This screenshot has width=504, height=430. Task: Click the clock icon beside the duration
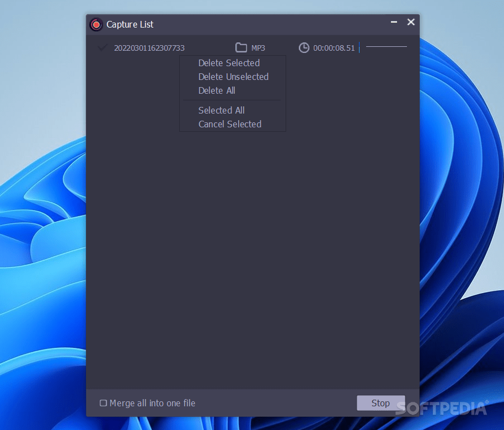[304, 47]
